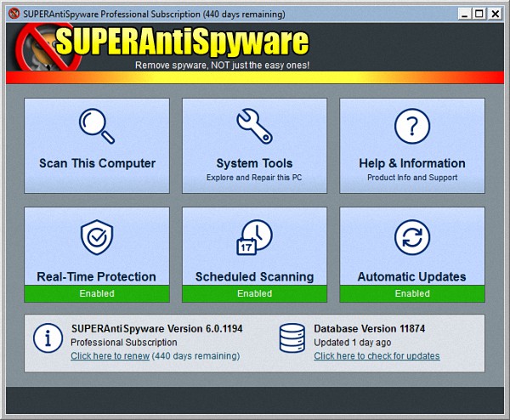Screen dimensions: 510x420
Task: Click the magnifying glass scan icon
Action: coord(96,126)
